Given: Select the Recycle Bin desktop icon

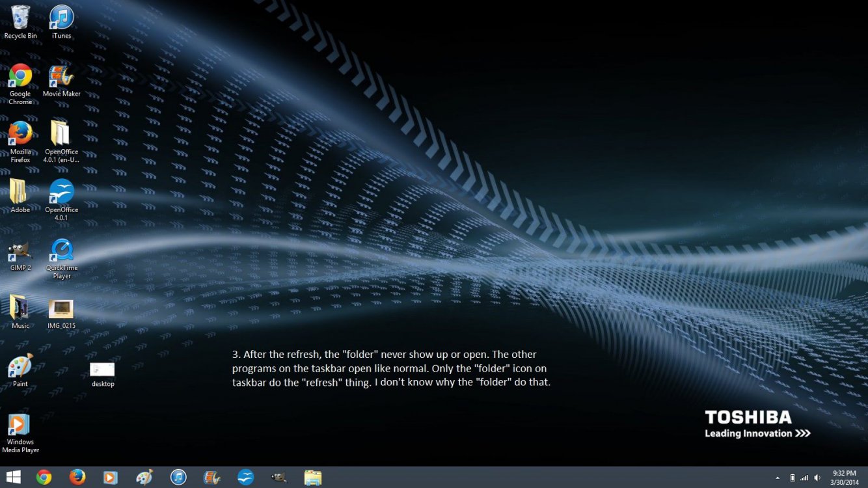Looking at the screenshot, I should click(x=20, y=21).
